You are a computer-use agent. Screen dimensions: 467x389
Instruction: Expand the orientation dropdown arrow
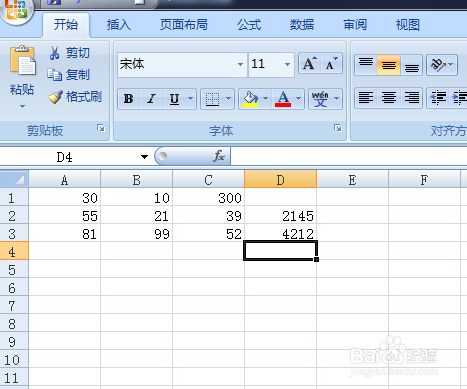click(451, 64)
